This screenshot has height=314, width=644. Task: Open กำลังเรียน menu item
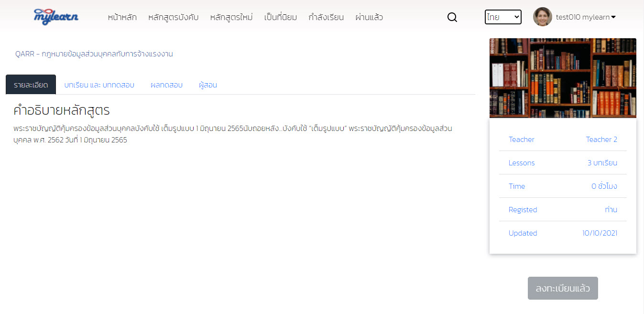tap(326, 17)
